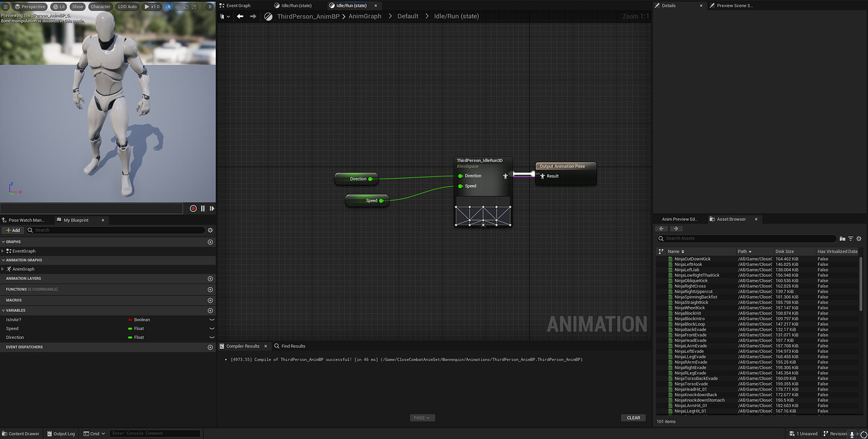Open the viewport Show menu

pos(77,6)
